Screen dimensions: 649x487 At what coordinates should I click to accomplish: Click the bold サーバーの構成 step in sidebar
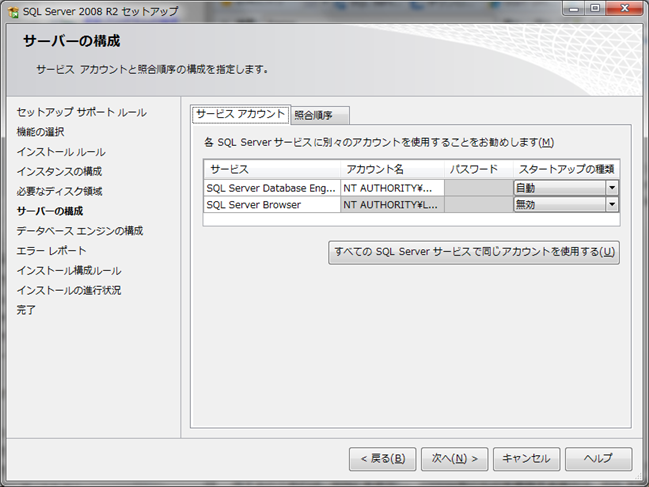pyautogui.click(x=50, y=211)
